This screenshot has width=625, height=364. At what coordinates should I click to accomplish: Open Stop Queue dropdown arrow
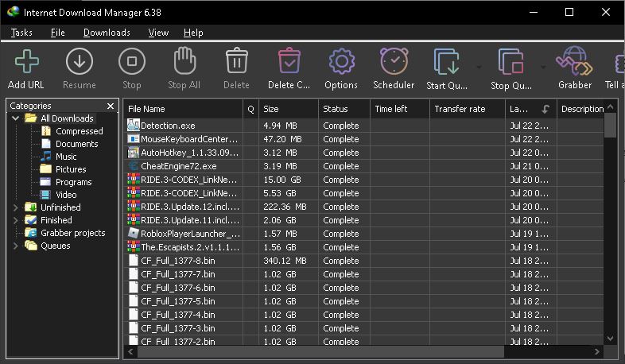click(543, 67)
